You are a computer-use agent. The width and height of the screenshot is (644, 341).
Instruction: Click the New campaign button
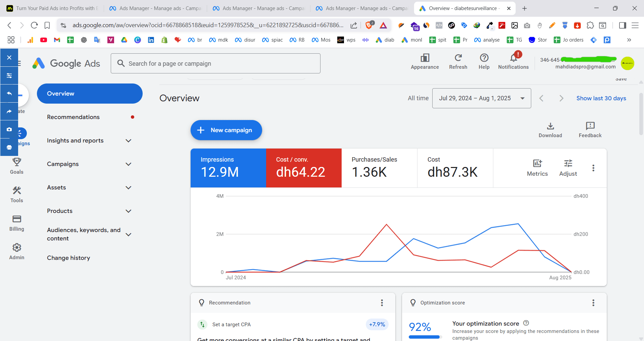[226, 130]
